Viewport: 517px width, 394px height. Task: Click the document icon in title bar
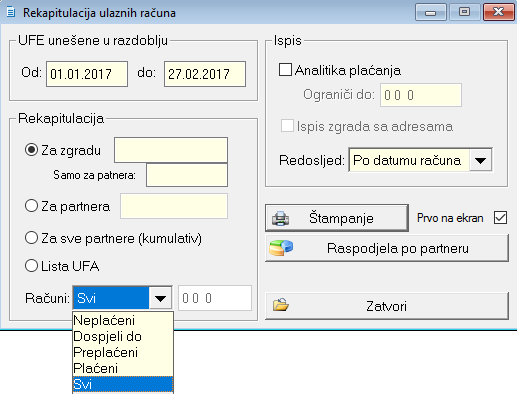tap(11, 12)
